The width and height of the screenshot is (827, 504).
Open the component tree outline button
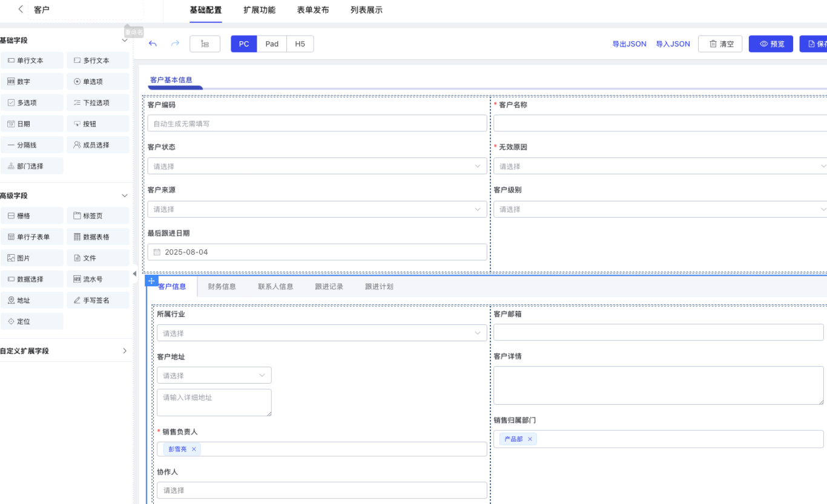205,44
